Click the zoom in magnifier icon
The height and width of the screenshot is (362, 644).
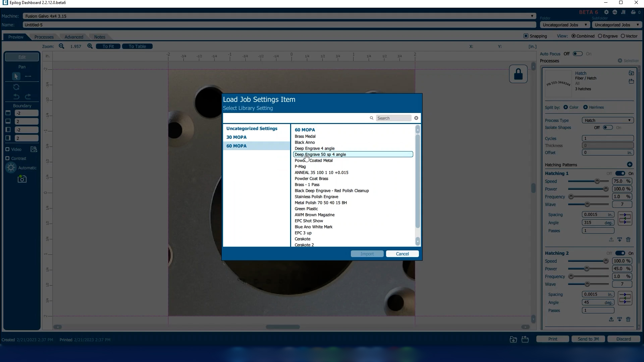click(x=90, y=46)
